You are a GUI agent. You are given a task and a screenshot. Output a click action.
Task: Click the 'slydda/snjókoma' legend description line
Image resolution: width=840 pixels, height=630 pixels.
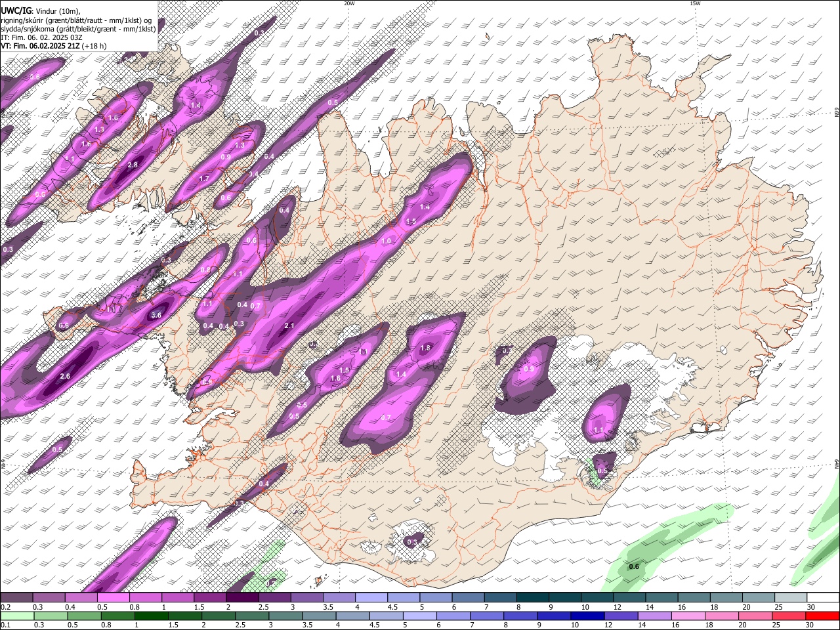coord(78,29)
